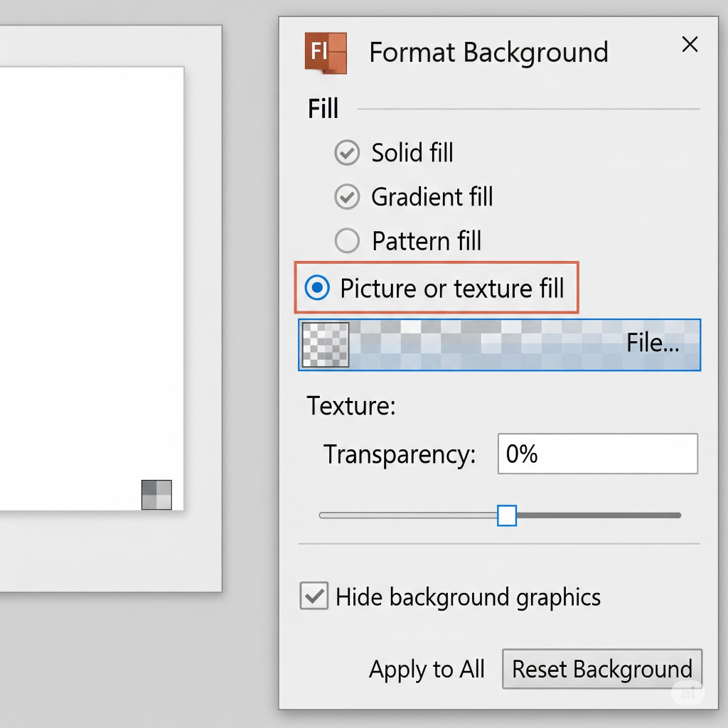Click the Transparency percentage input field
The height and width of the screenshot is (728, 728).
coord(597,454)
